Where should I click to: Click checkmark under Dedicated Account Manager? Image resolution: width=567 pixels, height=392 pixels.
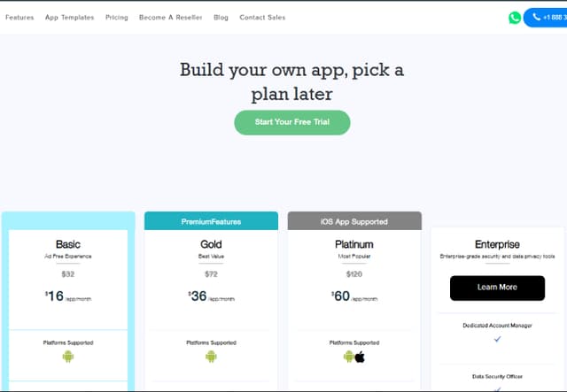[498, 339]
